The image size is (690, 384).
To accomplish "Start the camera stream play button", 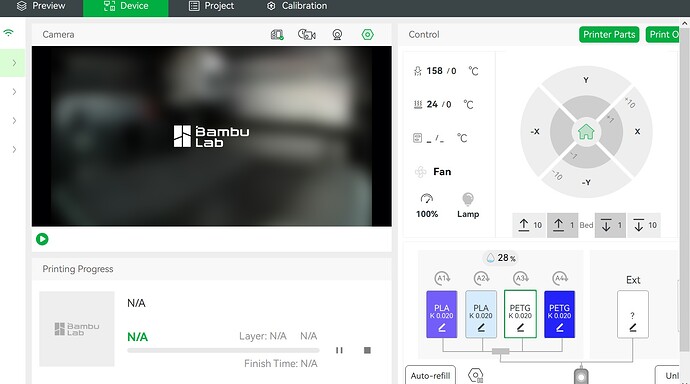I will click(42, 239).
